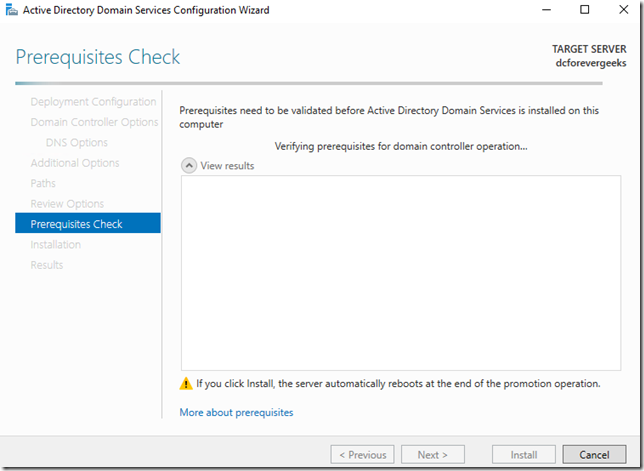Select DNS Options in sidebar
This screenshot has width=644, height=471.
point(77,143)
